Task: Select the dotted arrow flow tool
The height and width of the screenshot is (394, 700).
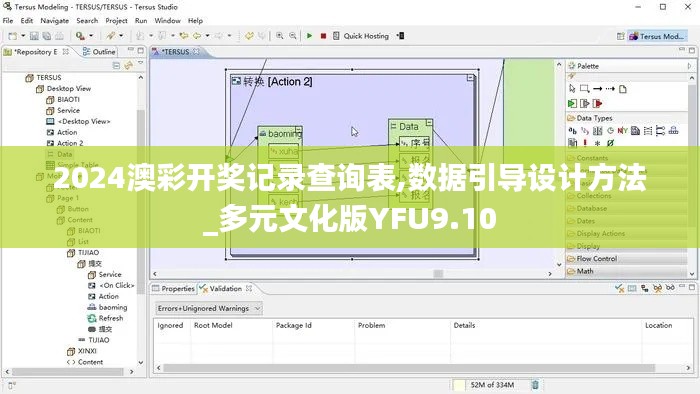Action: (x=610, y=89)
